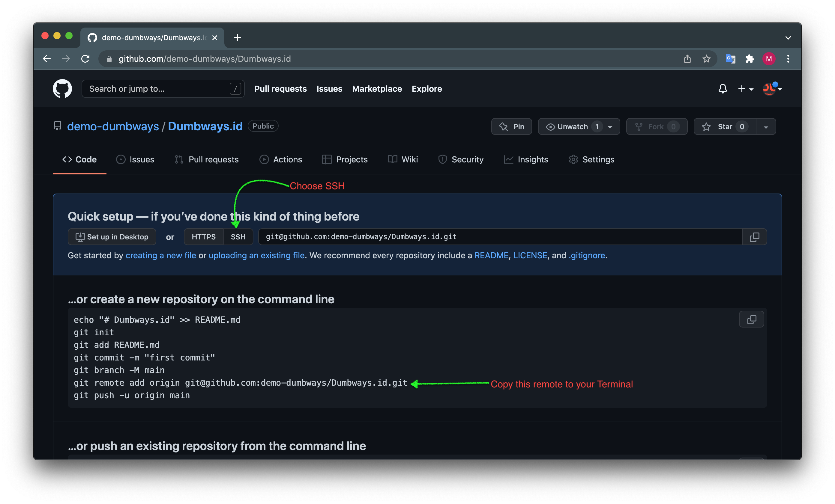Screen dimensions: 835x504
Task: Select the SSH protocol option
Action: 238,237
